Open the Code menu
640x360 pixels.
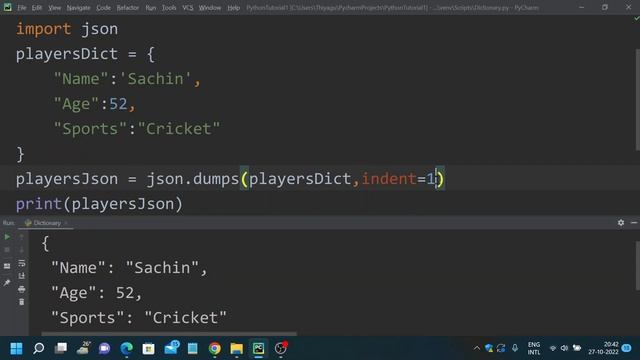point(103,8)
